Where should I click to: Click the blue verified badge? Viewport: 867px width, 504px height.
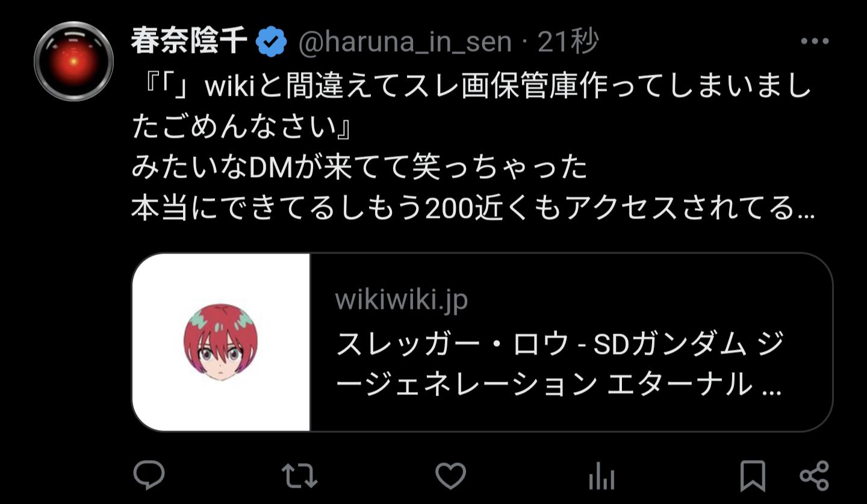(271, 42)
